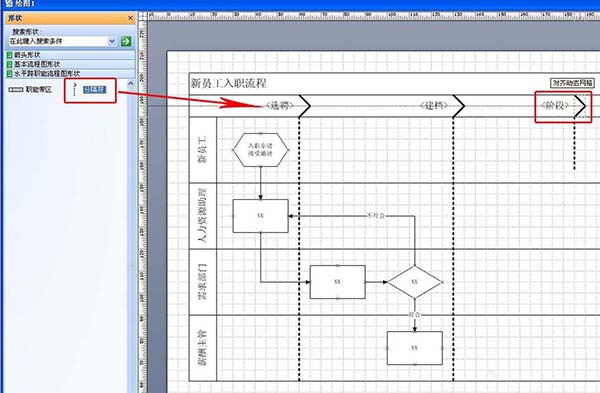Image resolution: width=600 pixels, height=393 pixels.
Task: Select the 新员工 lane header
Action: pos(203,150)
